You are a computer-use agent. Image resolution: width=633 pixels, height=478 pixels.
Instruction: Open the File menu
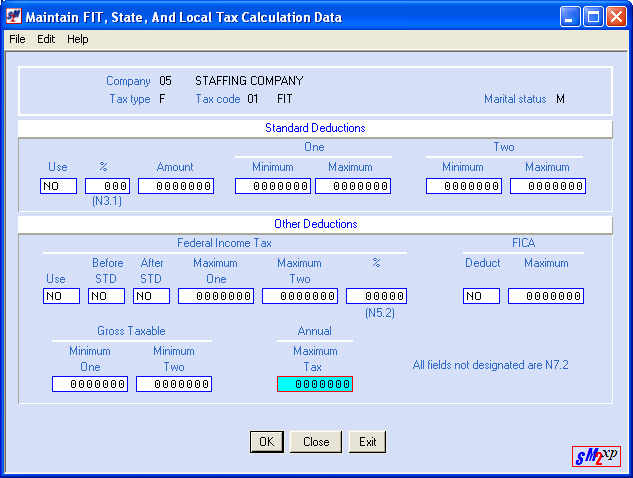(x=17, y=39)
